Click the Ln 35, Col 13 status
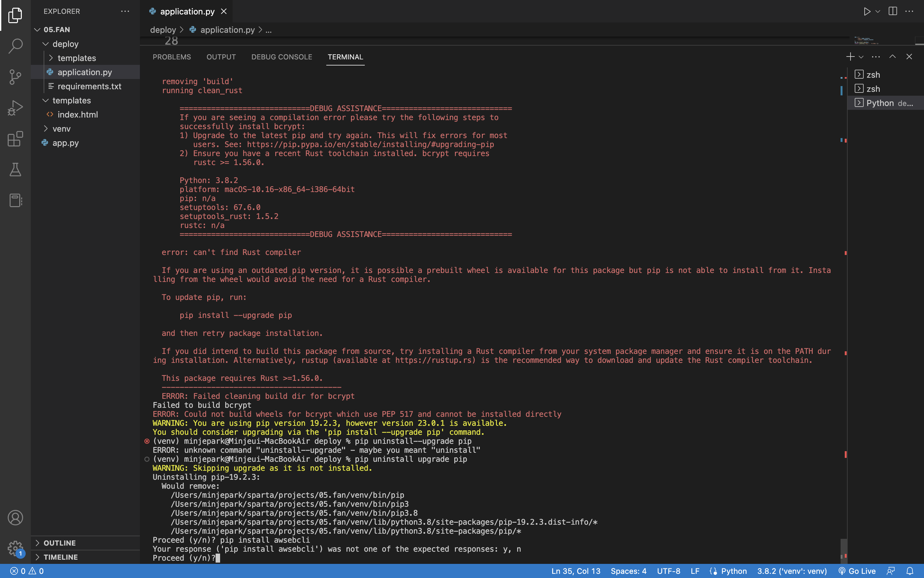This screenshot has width=924, height=578. pyautogui.click(x=576, y=571)
